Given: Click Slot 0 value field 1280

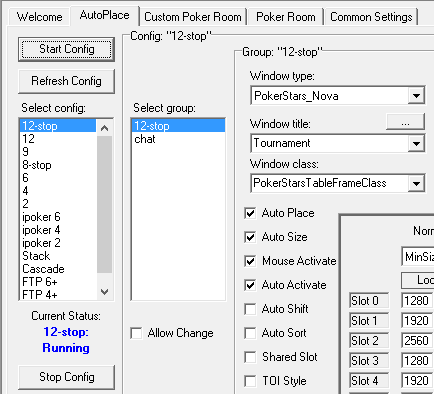Looking at the screenshot, I should [418, 301].
